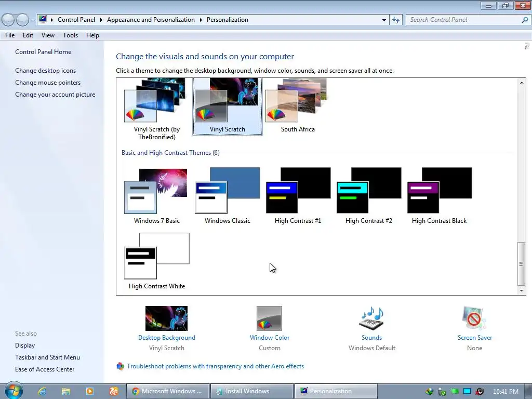Open the View menu
This screenshot has width=532, height=399.
[48, 35]
